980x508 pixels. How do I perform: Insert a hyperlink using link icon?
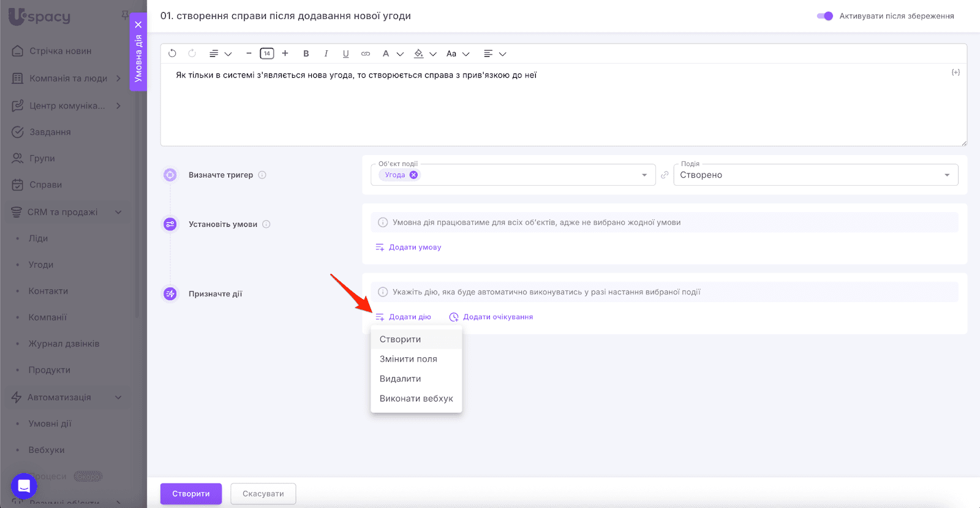(x=366, y=54)
